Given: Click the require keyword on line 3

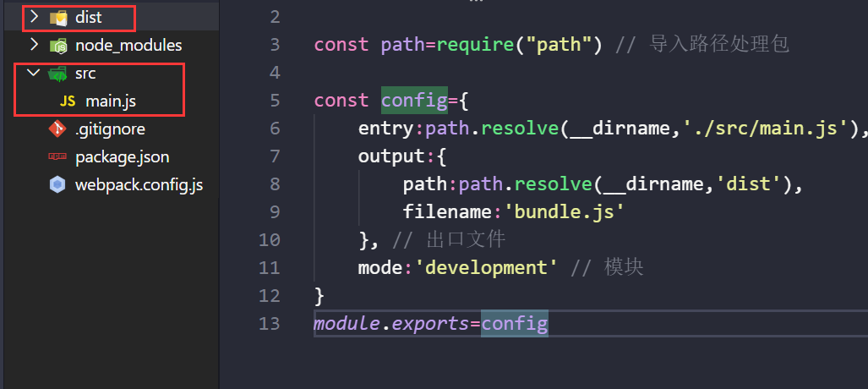Looking at the screenshot, I should point(476,44).
